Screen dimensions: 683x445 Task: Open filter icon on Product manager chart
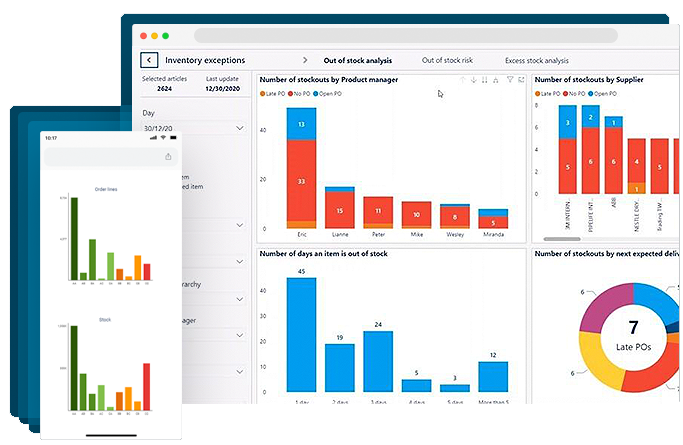coord(509,79)
